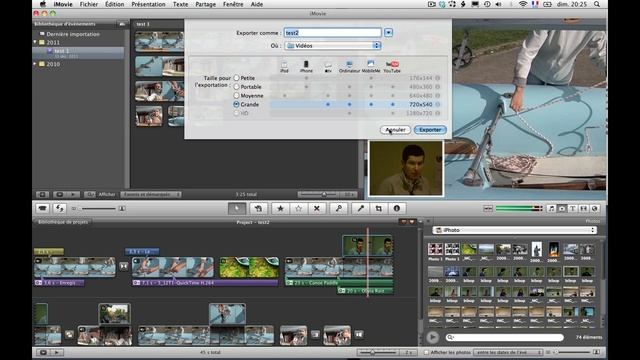Screen dimensions: 640x360
Task: Select the crop tool
Action: click(x=378, y=209)
